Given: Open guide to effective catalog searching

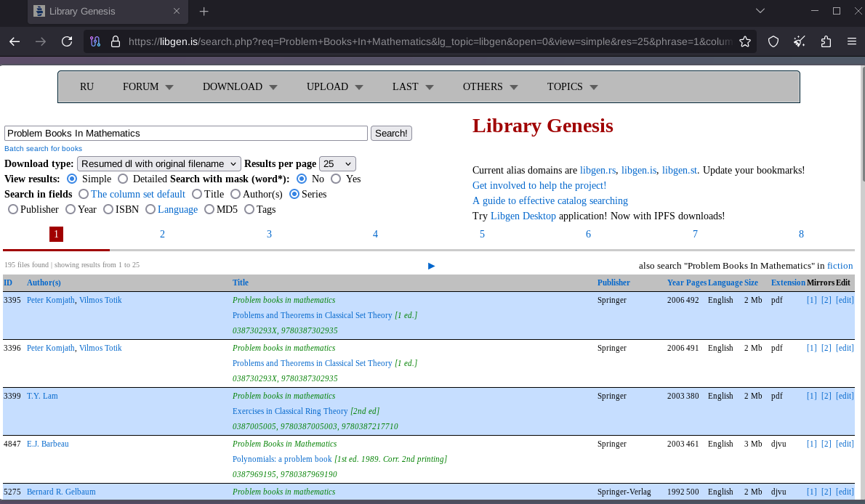Looking at the screenshot, I should [550, 200].
